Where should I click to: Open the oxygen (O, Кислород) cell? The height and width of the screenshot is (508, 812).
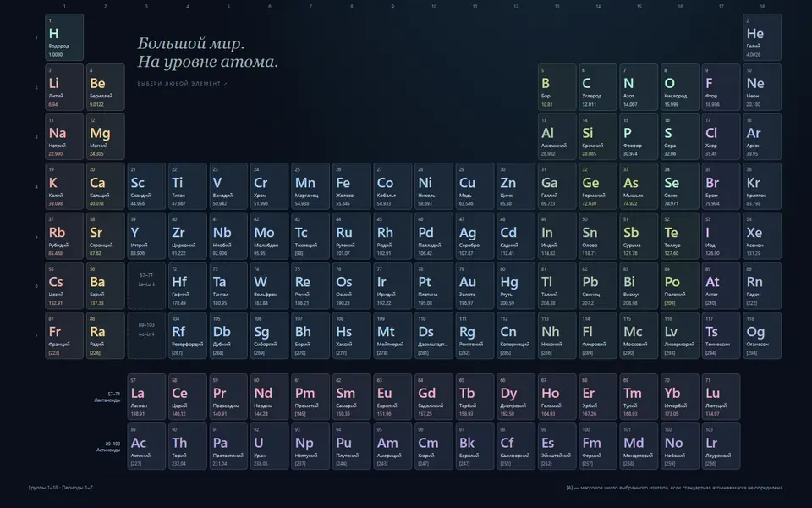[x=680, y=87]
